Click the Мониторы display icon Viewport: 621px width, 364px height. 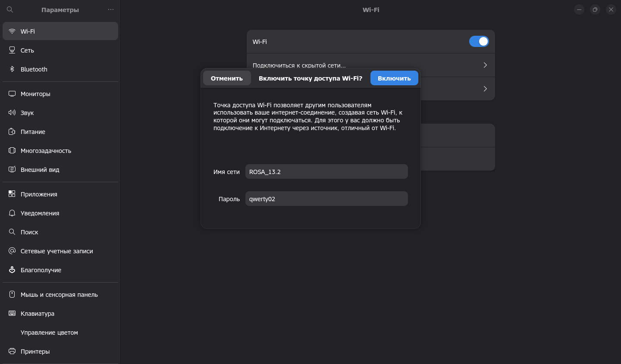click(12, 93)
